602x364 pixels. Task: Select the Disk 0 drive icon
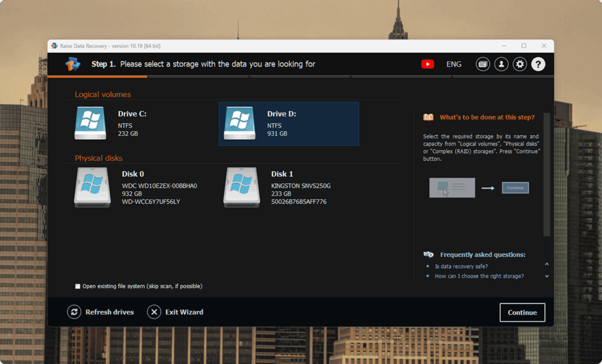pos(92,188)
